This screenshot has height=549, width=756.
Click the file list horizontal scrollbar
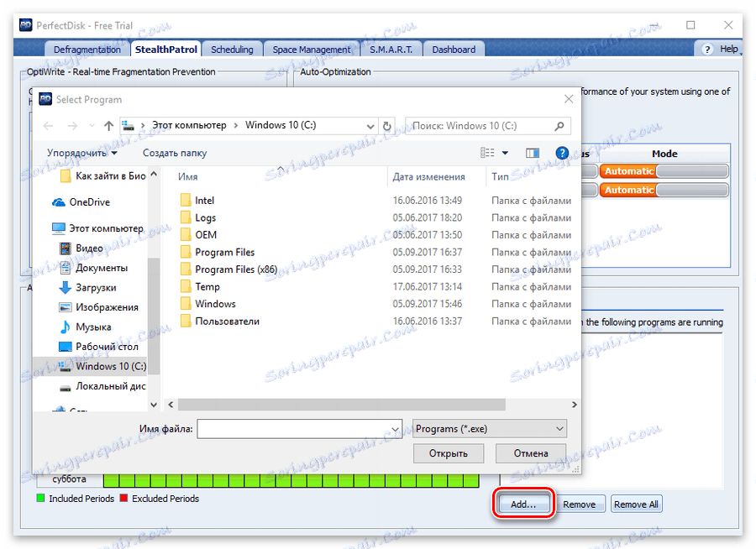point(341,405)
